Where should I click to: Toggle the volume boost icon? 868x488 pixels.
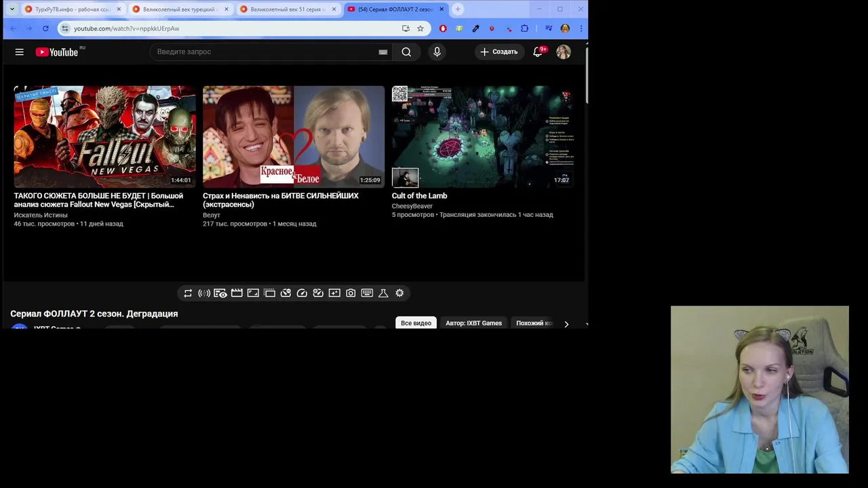pos(204,293)
